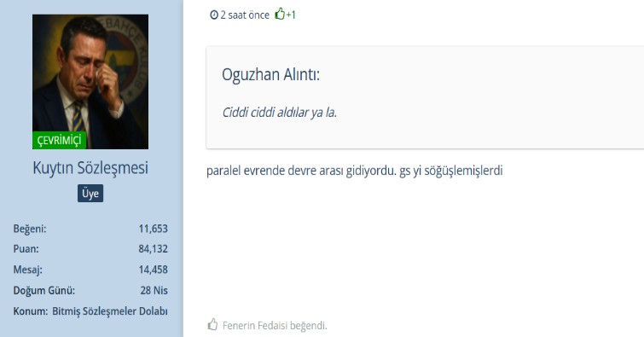
Task: Click the clock icon beside 2 saat önce
Action: pyautogui.click(x=214, y=15)
